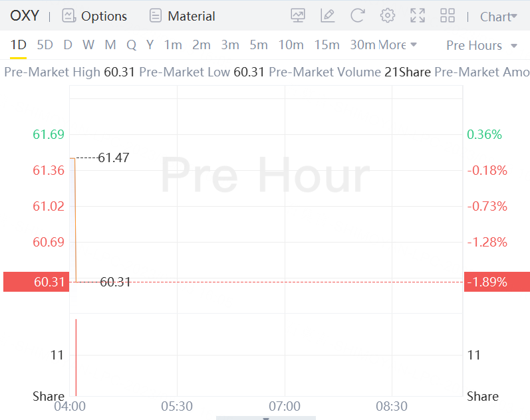Click the red 60.31 price label
Screen dimensions: 530x420
pos(36,282)
